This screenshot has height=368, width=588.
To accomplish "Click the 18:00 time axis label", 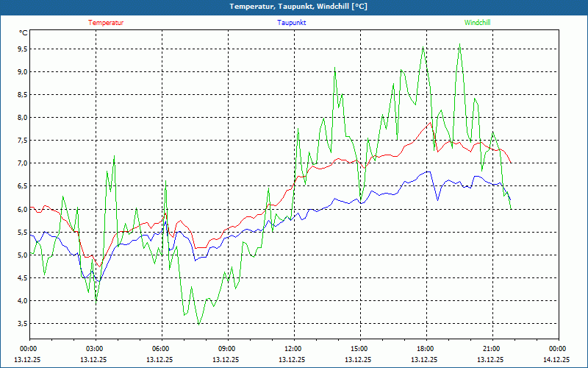I will (x=426, y=349).
